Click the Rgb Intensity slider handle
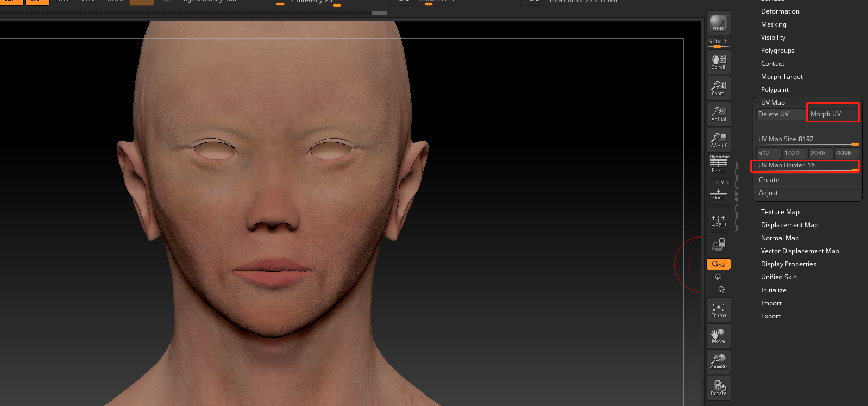Viewport: 868px width, 406px height. (280, 4)
